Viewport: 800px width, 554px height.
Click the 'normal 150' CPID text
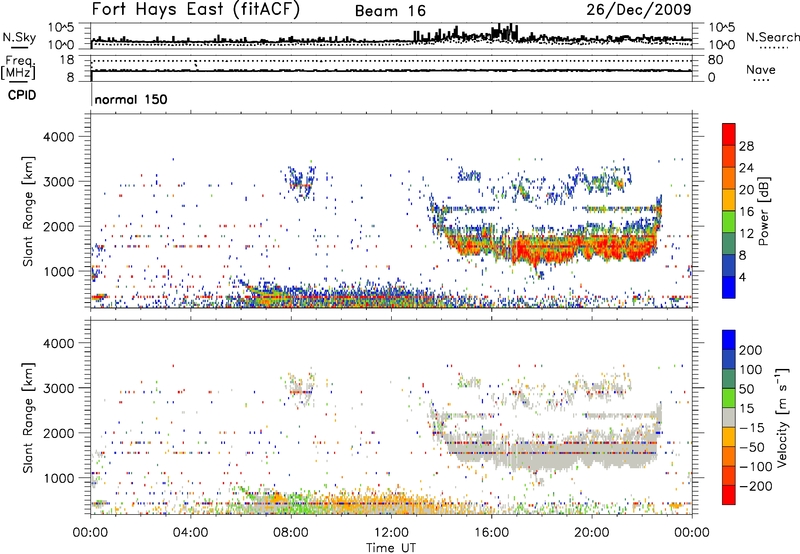pos(131,99)
